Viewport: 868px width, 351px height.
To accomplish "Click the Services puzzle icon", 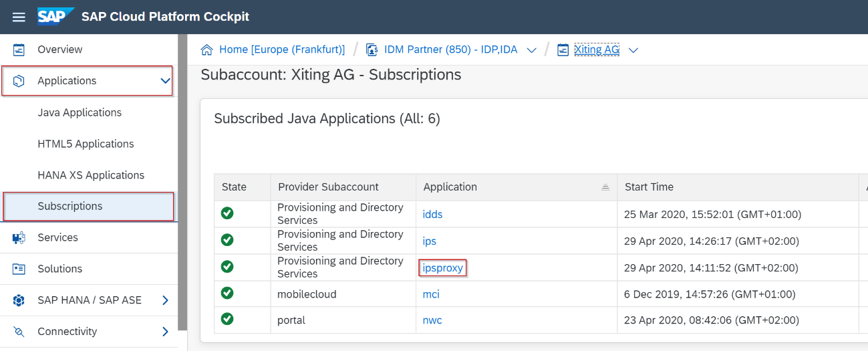I will tap(19, 237).
